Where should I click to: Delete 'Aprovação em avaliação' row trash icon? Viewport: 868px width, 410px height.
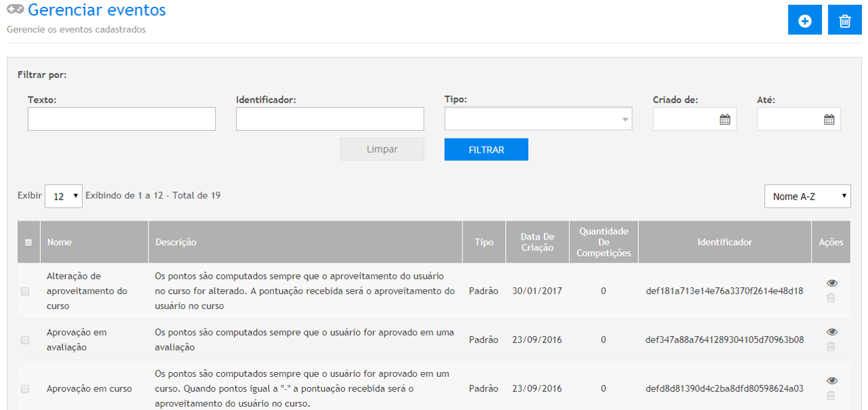[831, 347]
